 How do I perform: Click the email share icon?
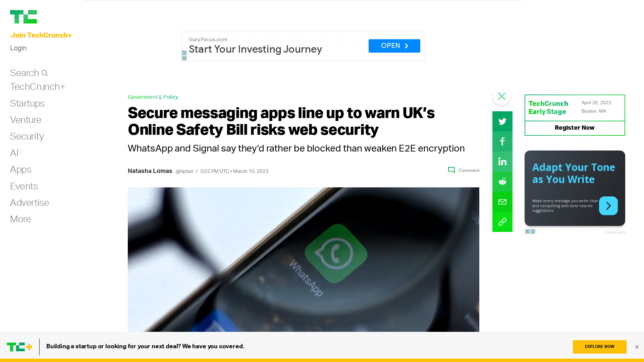[502, 201]
